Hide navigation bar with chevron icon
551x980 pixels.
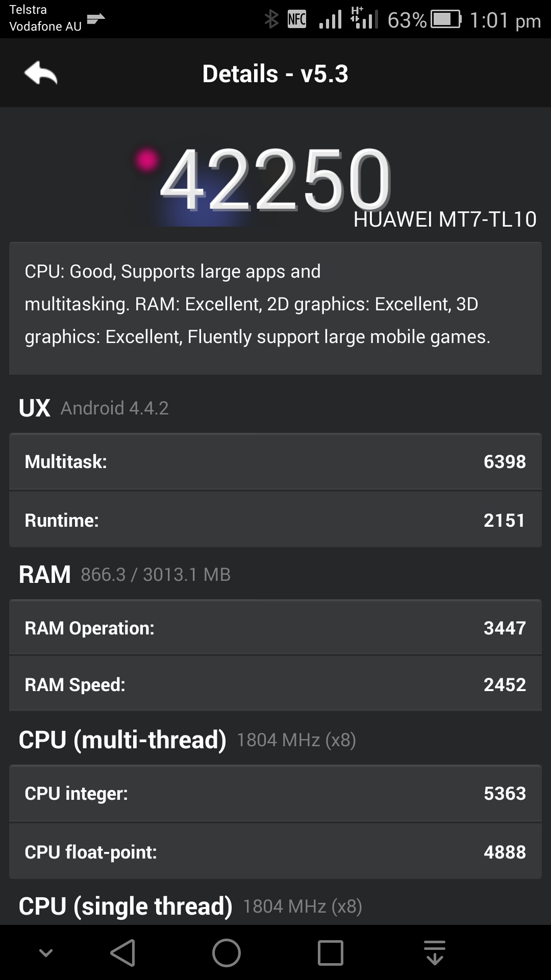pyautogui.click(x=46, y=952)
